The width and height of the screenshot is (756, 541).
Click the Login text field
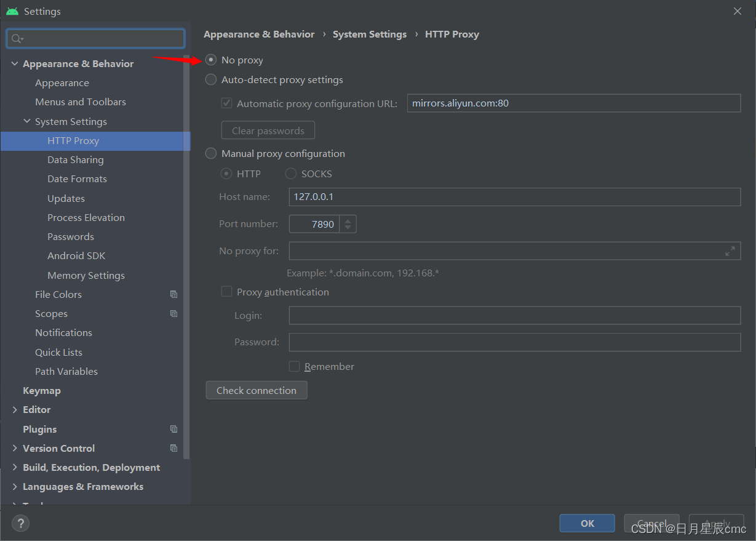515,316
